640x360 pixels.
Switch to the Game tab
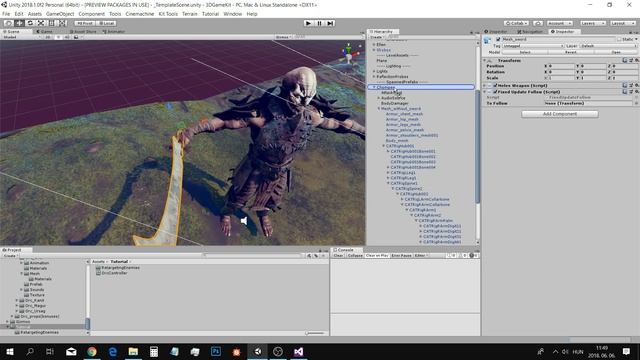(x=44, y=31)
